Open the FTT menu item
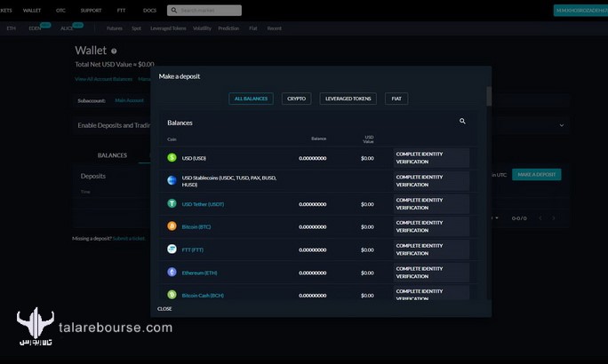 121,11
